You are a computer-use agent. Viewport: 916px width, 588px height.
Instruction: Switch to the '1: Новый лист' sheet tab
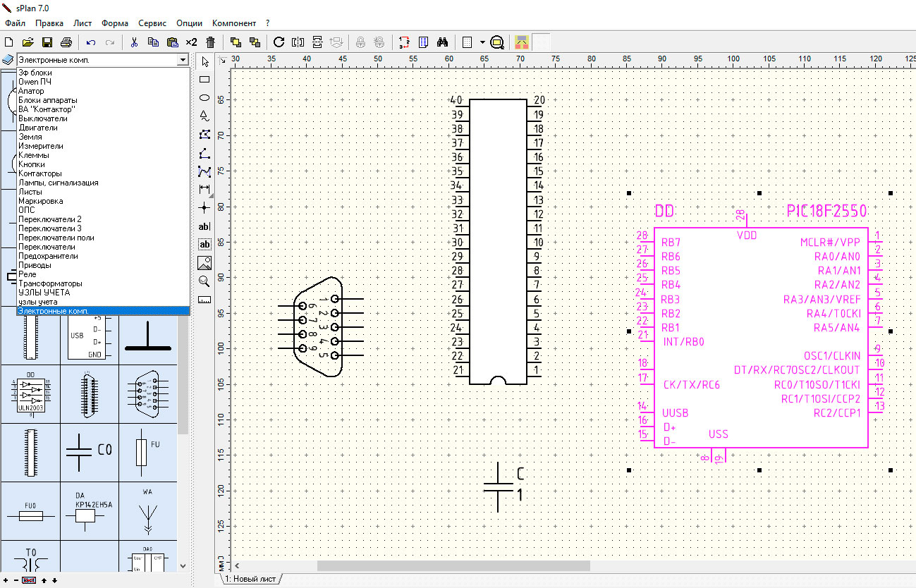251,579
